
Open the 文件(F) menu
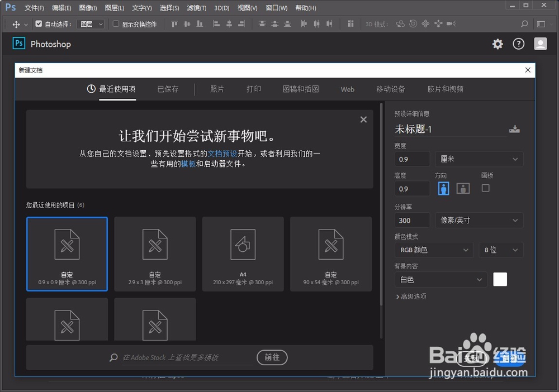(34, 8)
